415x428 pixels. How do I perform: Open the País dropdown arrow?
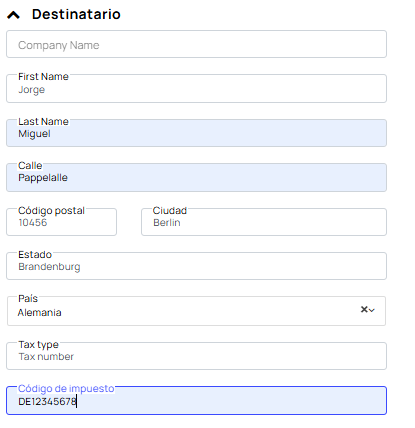tap(372, 310)
